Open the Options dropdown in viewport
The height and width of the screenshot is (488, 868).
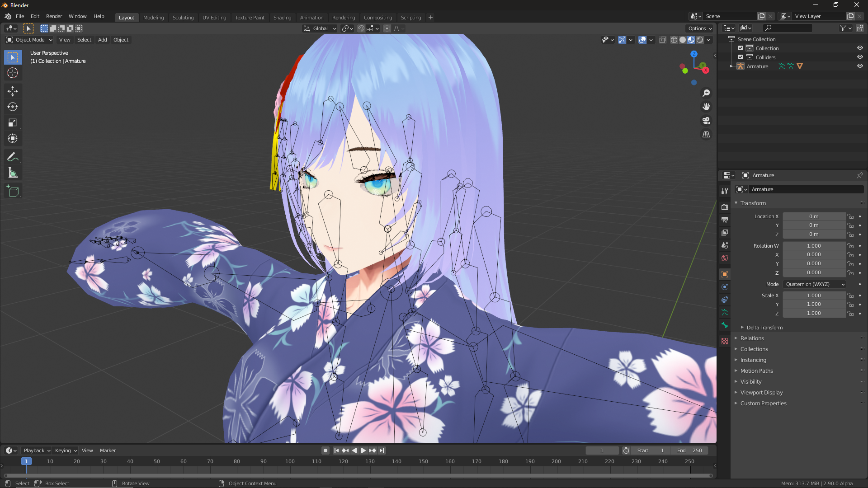700,28
